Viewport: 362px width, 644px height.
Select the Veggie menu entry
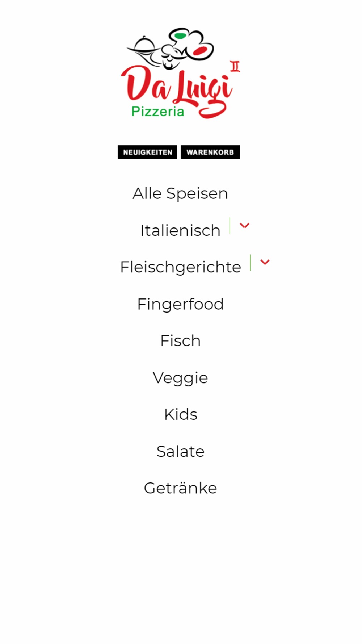click(180, 378)
